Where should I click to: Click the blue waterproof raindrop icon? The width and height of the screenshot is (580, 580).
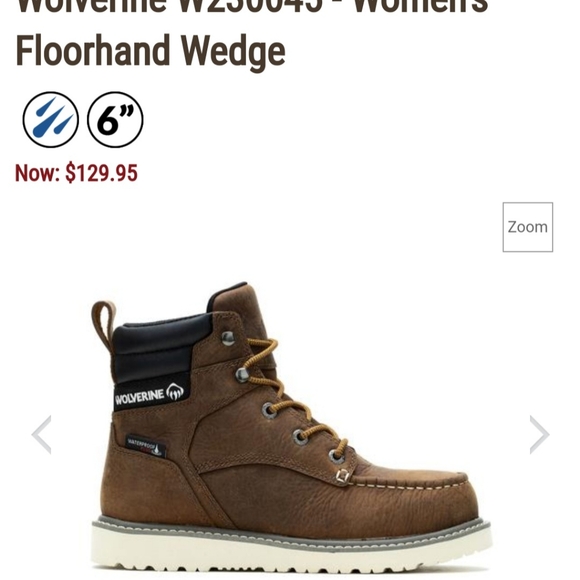pyautogui.click(x=51, y=120)
